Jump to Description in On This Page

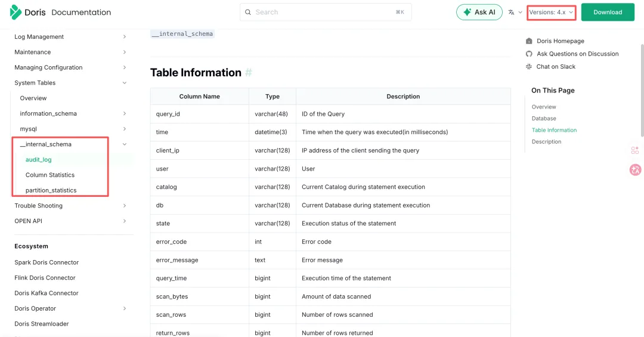[x=546, y=142]
